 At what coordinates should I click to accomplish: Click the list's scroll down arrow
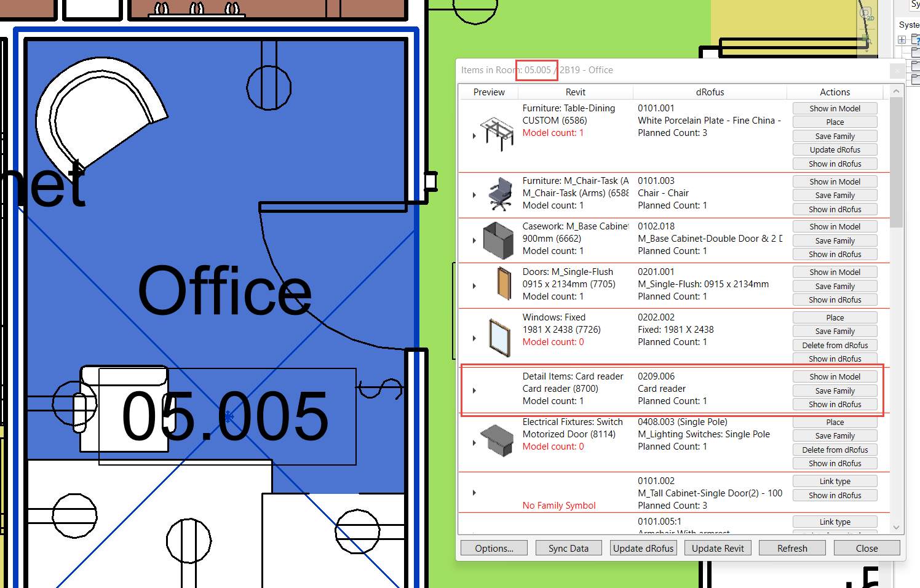(896, 527)
